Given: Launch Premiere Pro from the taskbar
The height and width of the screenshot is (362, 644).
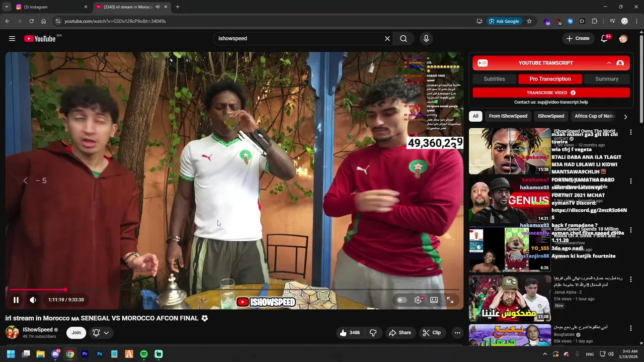Looking at the screenshot, I should point(85,354).
